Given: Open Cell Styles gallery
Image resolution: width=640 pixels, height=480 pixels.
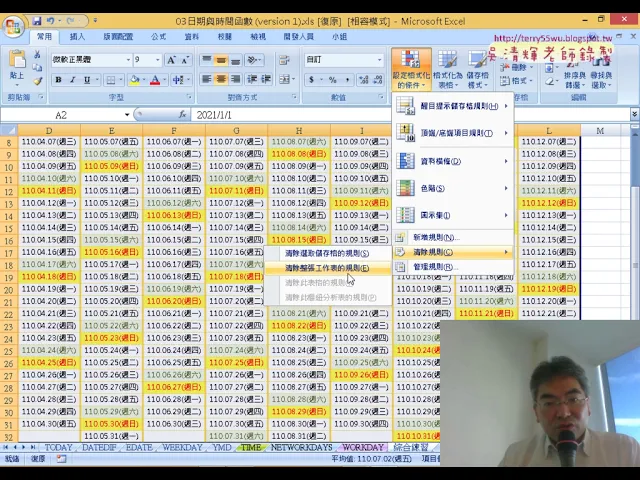Looking at the screenshot, I should tap(478, 69).
